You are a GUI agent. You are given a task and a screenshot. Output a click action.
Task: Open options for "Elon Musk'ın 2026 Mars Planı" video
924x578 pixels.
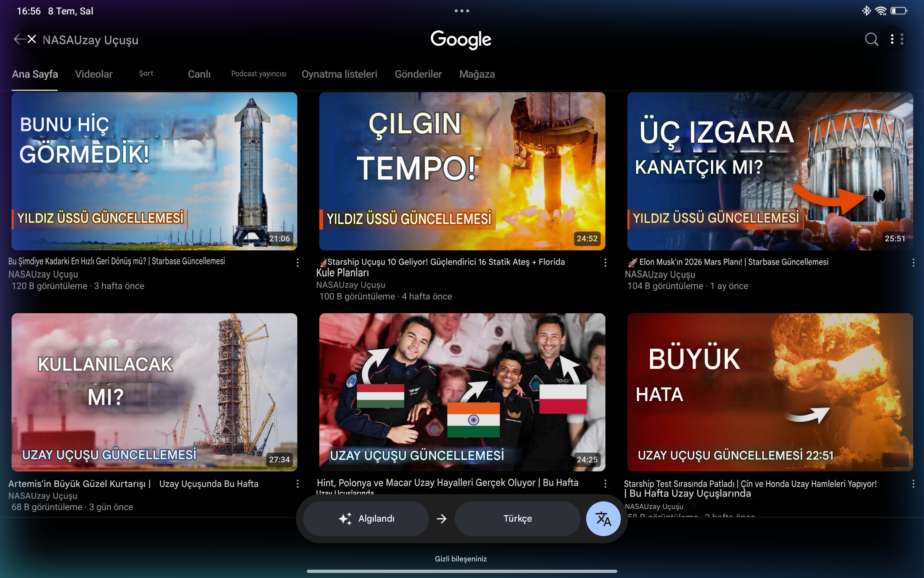coord(913,262)
